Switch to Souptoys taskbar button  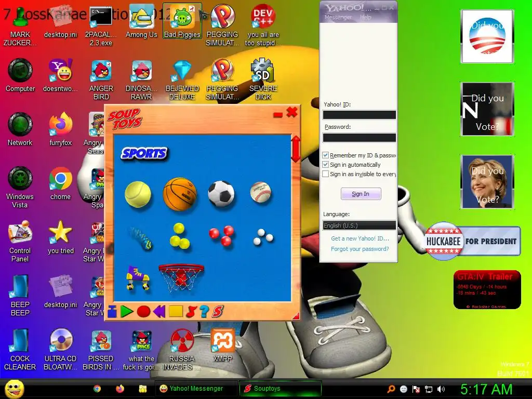(x=280, y=389)
